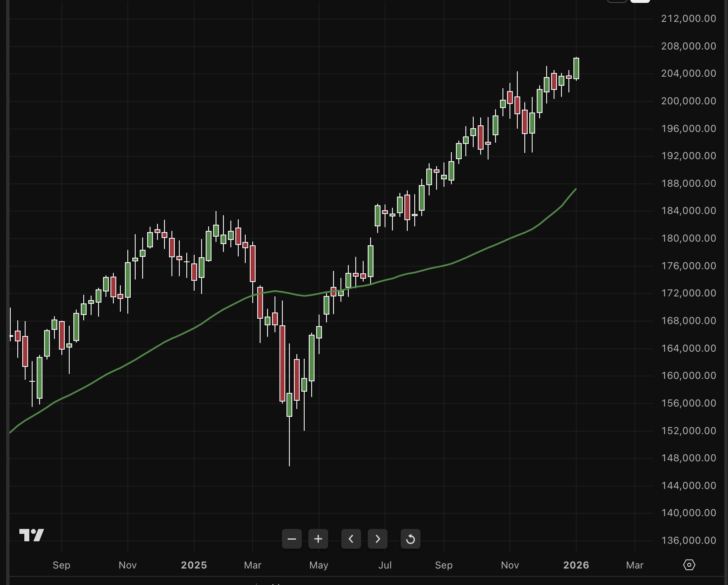Click the 2026 label on the time axis
Image resolution: width=728 pixels, height=585 pixels.
coord(576,565)
